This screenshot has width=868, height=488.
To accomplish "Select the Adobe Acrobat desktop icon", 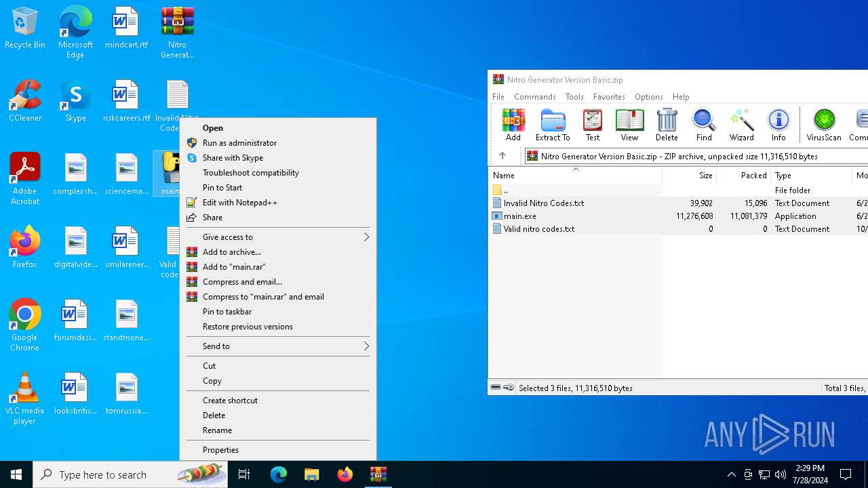I will pos(25,179).
